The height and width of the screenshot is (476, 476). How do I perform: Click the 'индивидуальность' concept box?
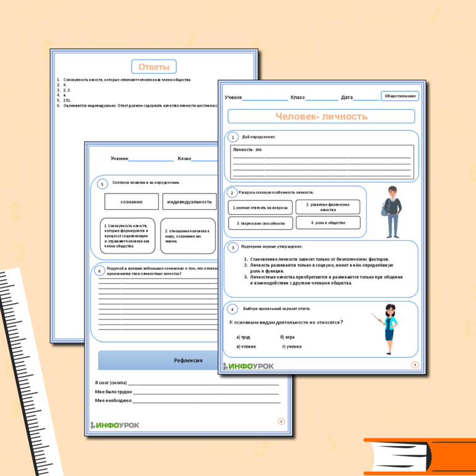point(190,201)
